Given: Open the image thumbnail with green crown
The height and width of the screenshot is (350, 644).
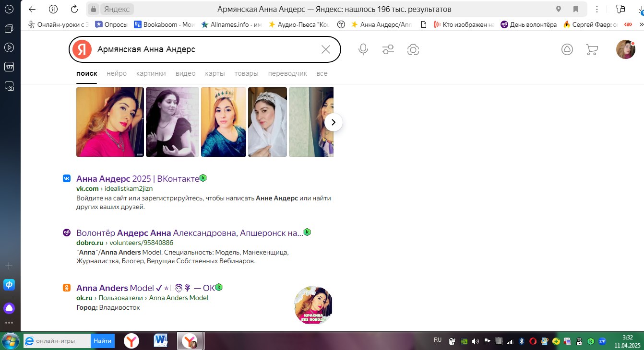Looking at the screenshot, I should 224,122.
